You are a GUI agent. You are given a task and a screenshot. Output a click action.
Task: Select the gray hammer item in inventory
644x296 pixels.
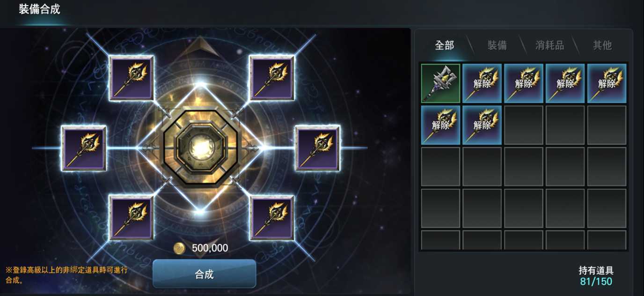tap(440, 83)
